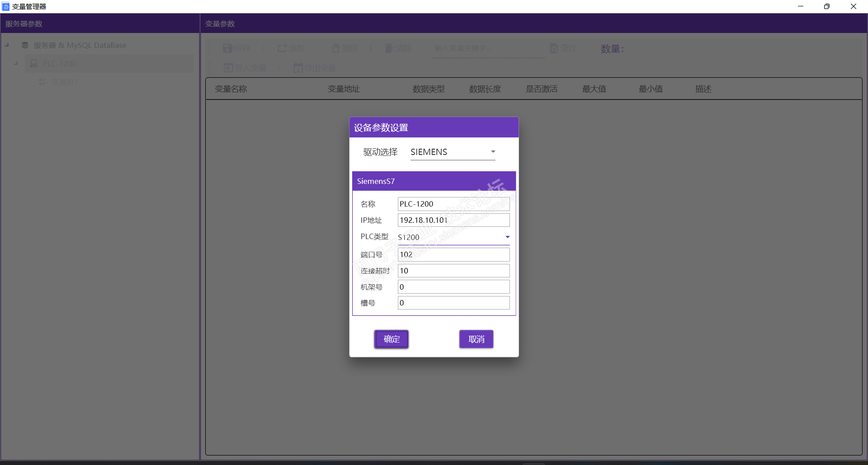The width and height of the screenshot is (868, 465).
Task: Minimize the 变量管理器 window
Action: 801,6
